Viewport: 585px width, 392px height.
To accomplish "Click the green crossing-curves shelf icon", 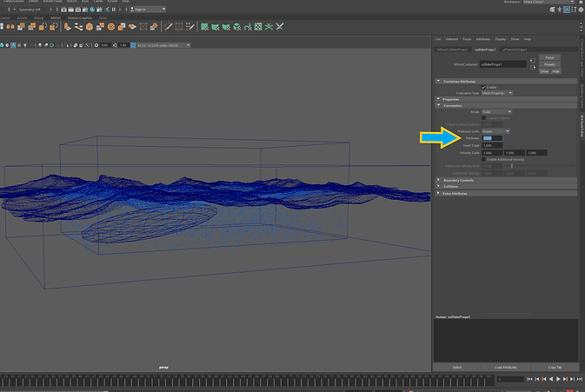I will pos(269,27).
